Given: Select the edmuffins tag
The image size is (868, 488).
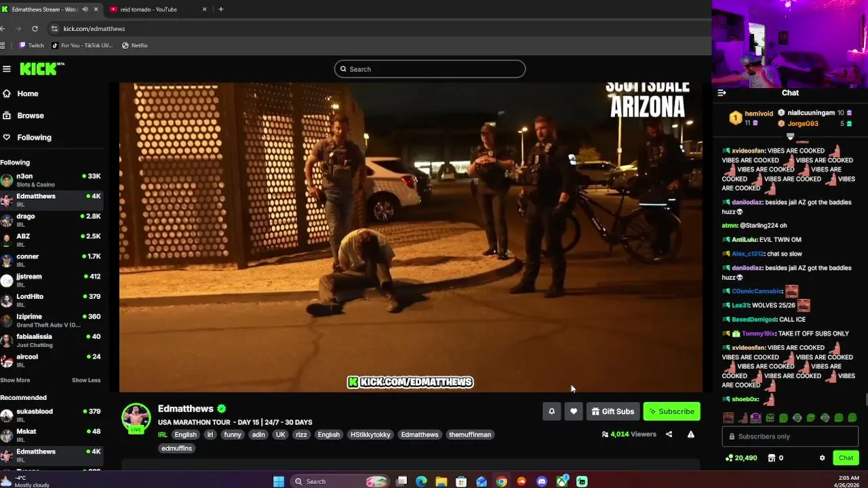Looking at the screenshot, I should pyautogui.click(x=177, y=448).
